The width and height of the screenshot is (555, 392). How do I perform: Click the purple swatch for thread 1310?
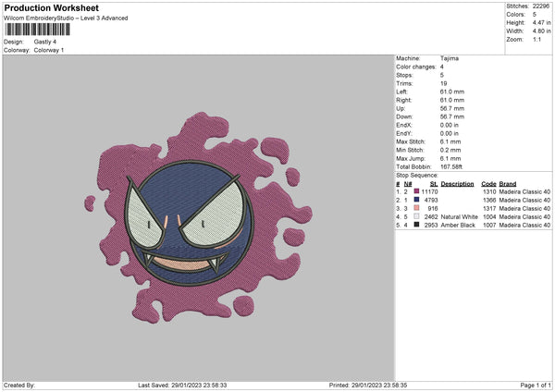coord(416,191)
